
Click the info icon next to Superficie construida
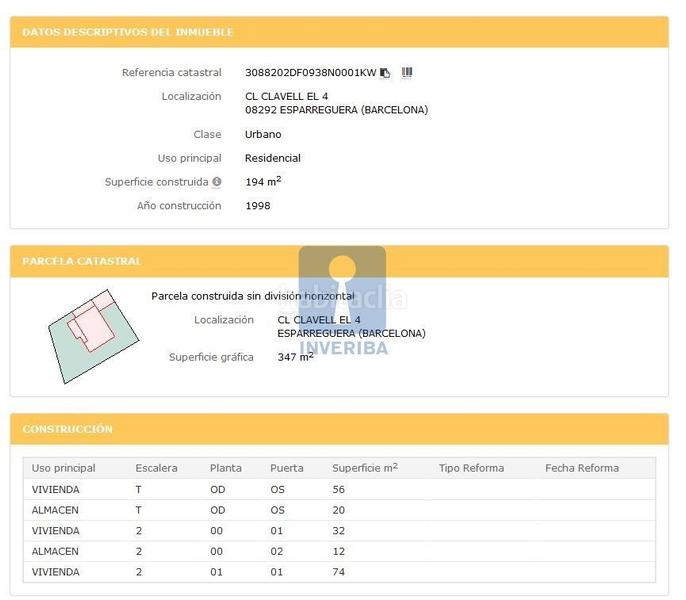pyautogui.click(x=217, y=182)
